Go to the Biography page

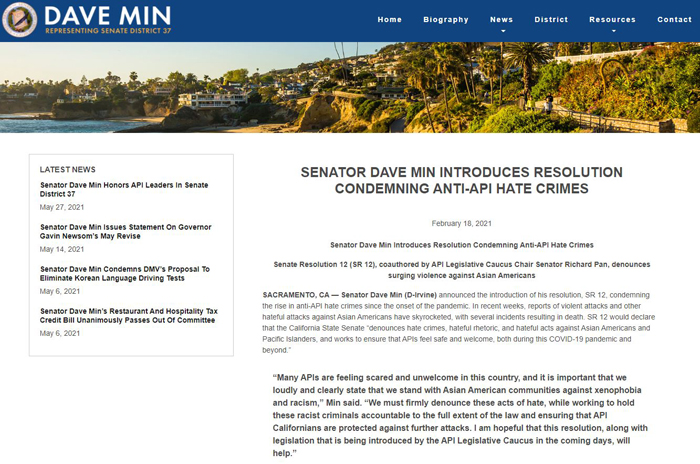click(x=446, y=20)
